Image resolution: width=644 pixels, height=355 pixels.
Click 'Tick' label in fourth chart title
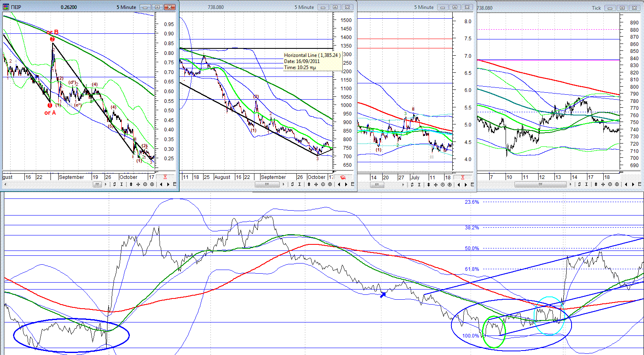click(x=596, y=8)
